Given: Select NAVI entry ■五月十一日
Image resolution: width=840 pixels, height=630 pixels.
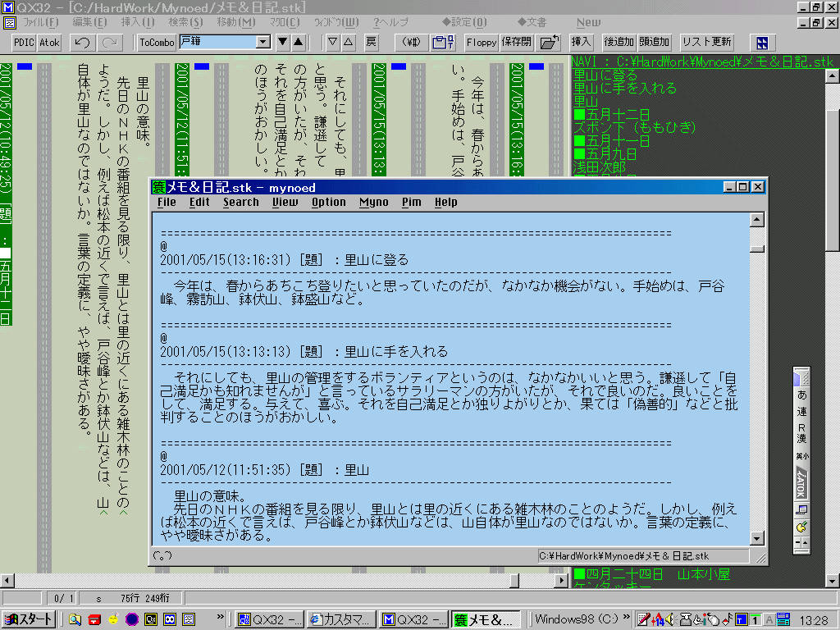Looking at the screenshot, I should click(x=611, y=140).
